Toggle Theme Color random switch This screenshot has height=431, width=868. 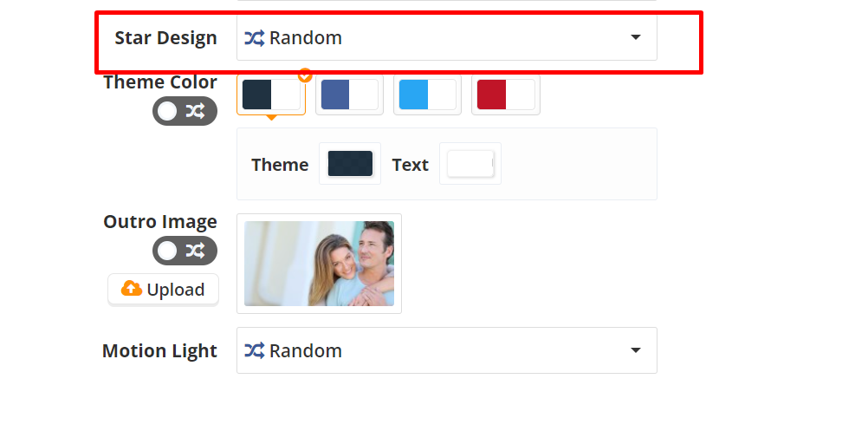[x=185, y=111]
